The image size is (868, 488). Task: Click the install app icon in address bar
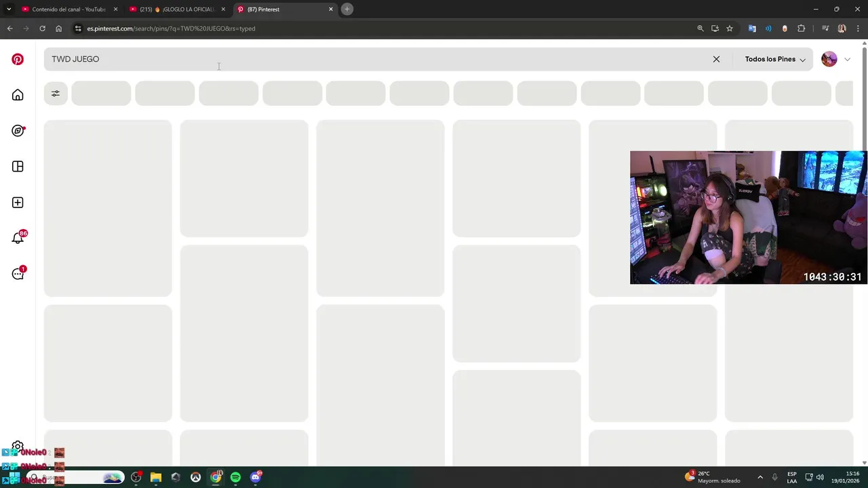tap(715, 28)
